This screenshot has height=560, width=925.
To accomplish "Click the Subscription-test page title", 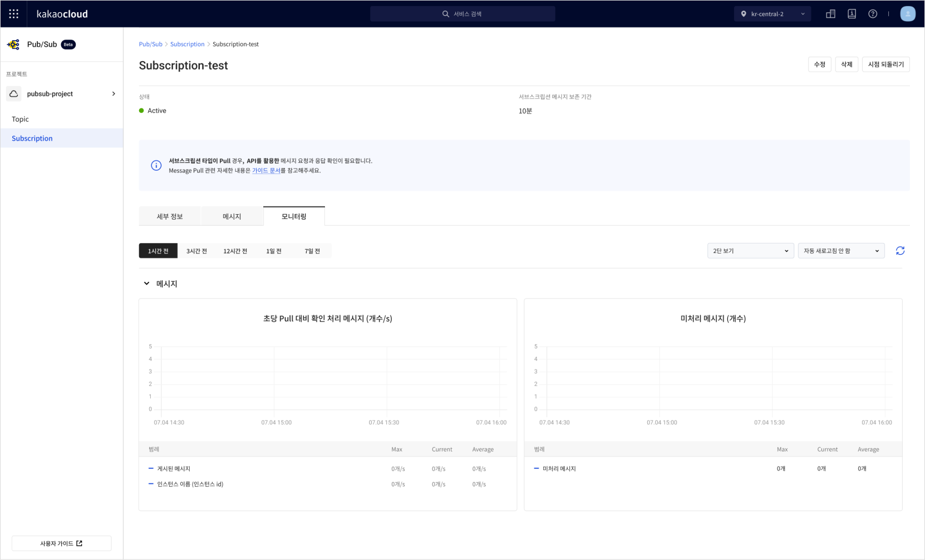I will [184, 66].
